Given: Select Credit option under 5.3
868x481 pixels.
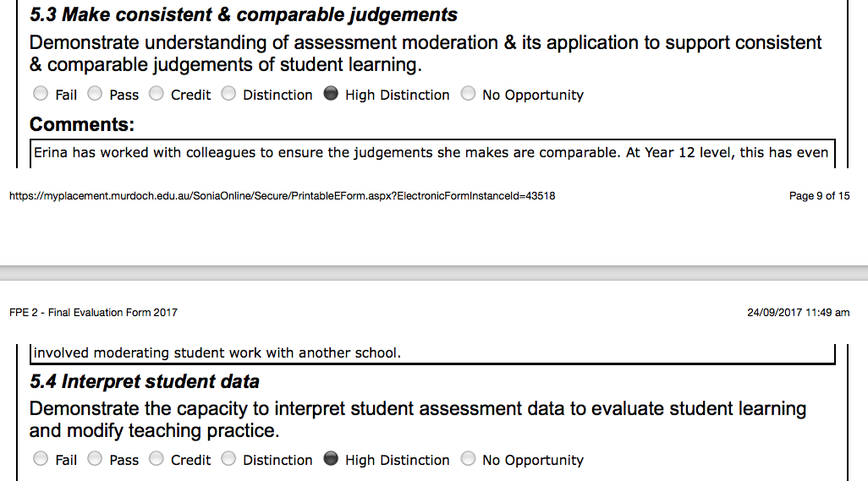Looking at the screenshot, I should coord(157,94).
